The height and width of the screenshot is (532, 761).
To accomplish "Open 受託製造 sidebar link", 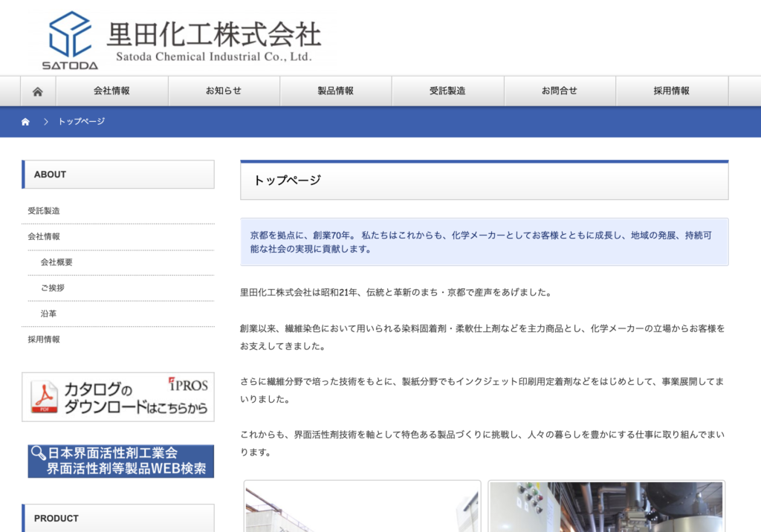I will [x=44, y=211].
